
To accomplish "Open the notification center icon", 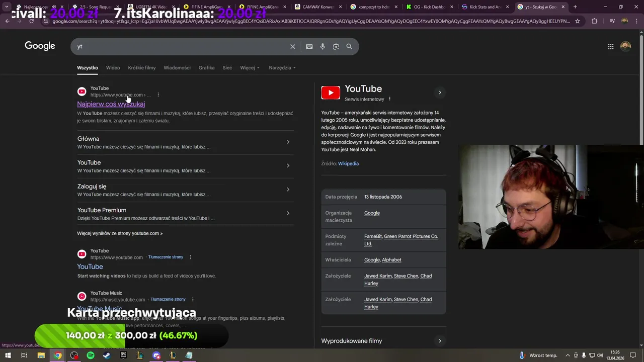I will [633, 355].
